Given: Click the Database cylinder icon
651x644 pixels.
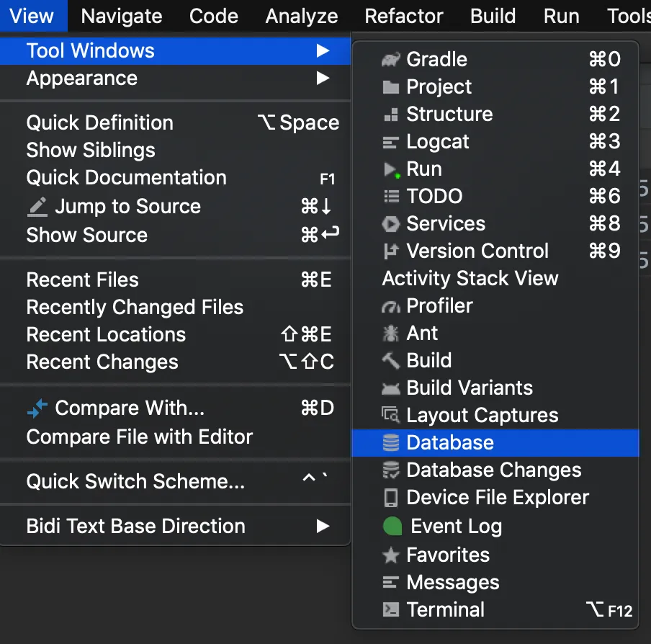Looking at the screenshot, I should pyautogui.click(x=391, y=443).
